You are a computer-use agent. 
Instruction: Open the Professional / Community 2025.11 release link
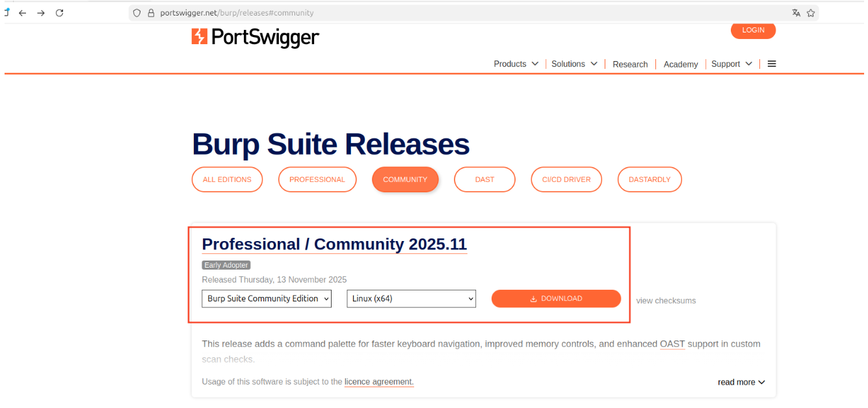[x=334, y=244]
